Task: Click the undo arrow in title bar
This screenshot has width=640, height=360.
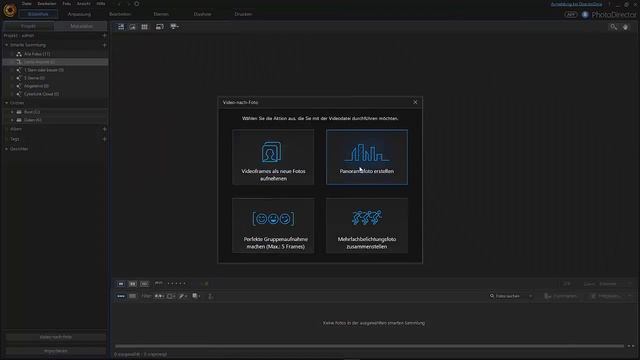Action: click(x=119, y=4)
